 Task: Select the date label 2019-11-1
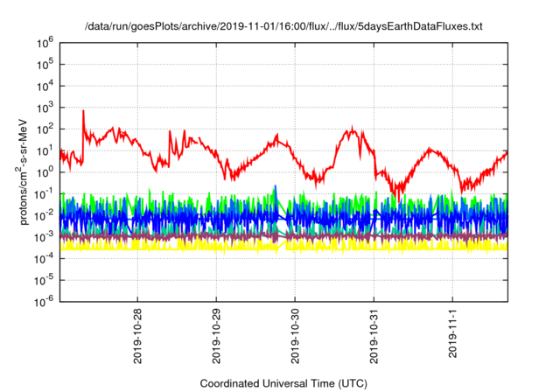[x=453, y=332]
